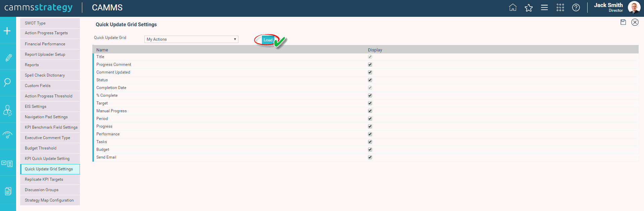
Task: Open the apps grid icon
Action: pyautogui.click(x=560, y=7)
